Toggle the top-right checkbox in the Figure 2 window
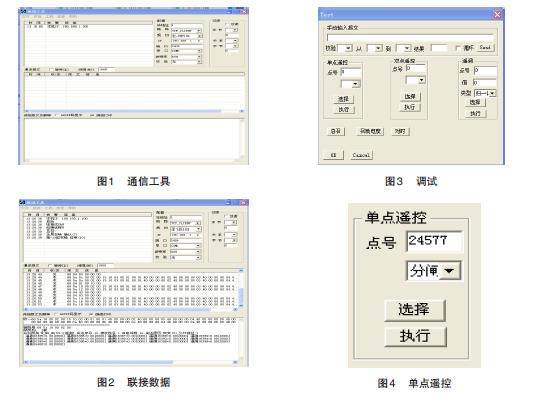This screenshot has width=553, height=396. [x=226, y=216]
